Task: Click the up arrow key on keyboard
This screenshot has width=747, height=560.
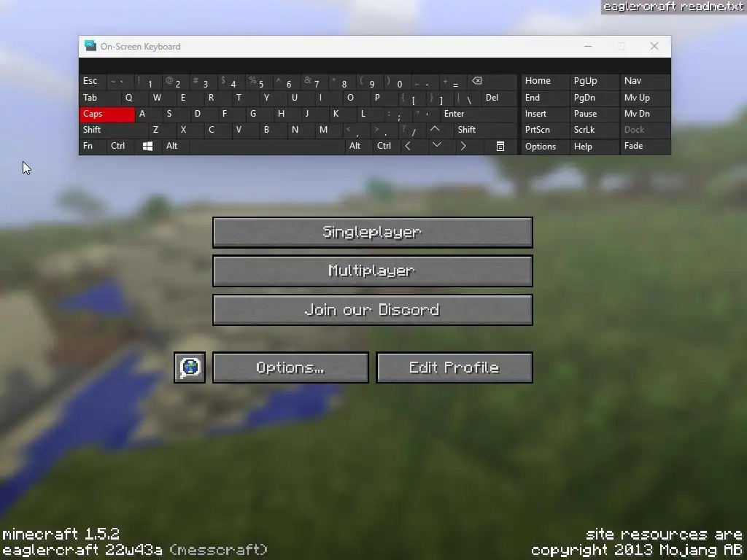Action: 435,130
